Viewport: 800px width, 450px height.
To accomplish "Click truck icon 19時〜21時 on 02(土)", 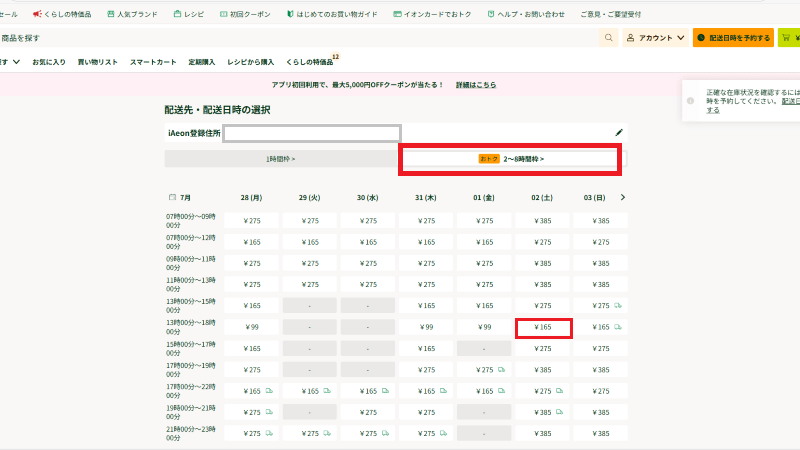I will pos(560,412).
